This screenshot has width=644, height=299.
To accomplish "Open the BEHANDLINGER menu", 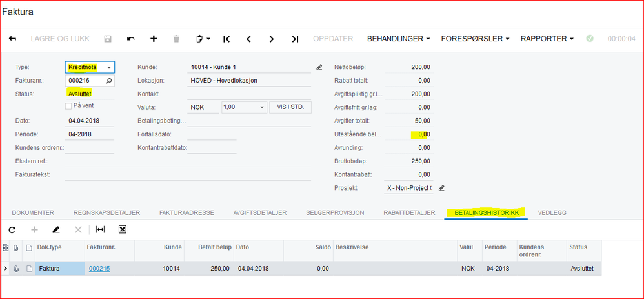I will coord(398,39).
